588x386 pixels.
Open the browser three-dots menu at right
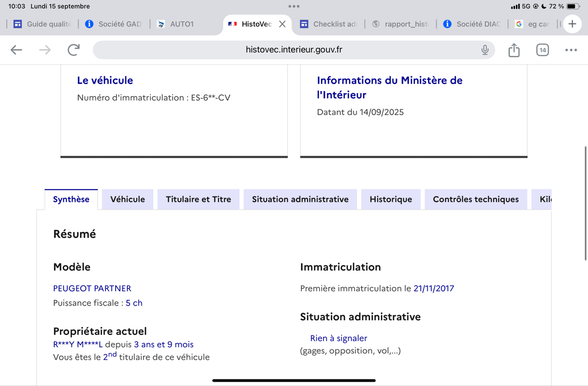[x=571, y=49]
